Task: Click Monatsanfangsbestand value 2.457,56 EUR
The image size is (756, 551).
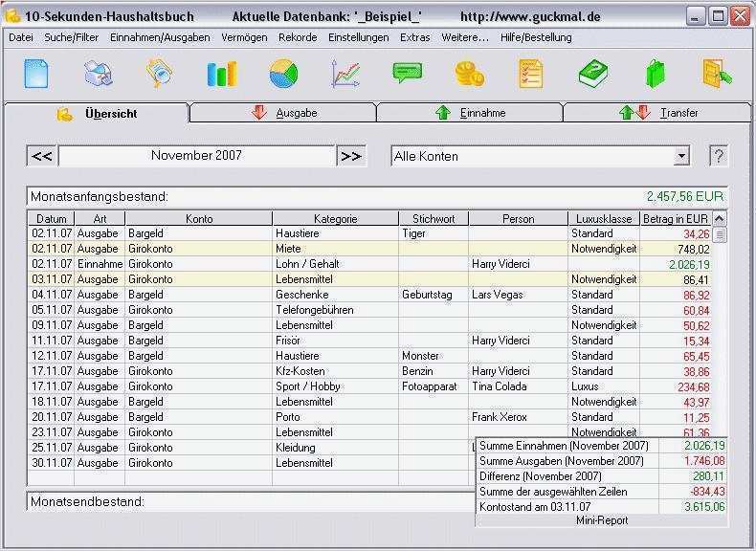Action: tap(684, 197)
